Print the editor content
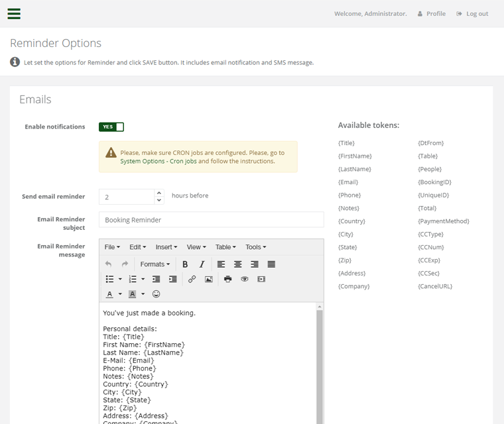 tap(228, 279)
